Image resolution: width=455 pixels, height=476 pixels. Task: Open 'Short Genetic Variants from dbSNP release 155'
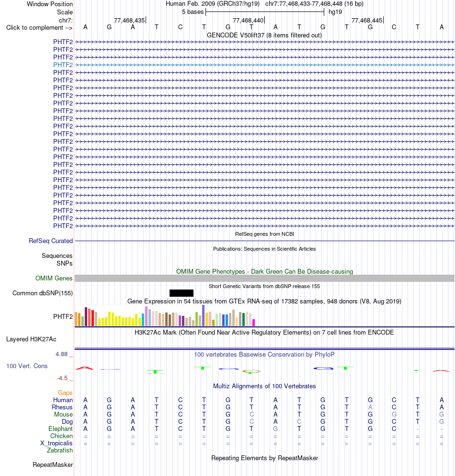tap(264, 286)
